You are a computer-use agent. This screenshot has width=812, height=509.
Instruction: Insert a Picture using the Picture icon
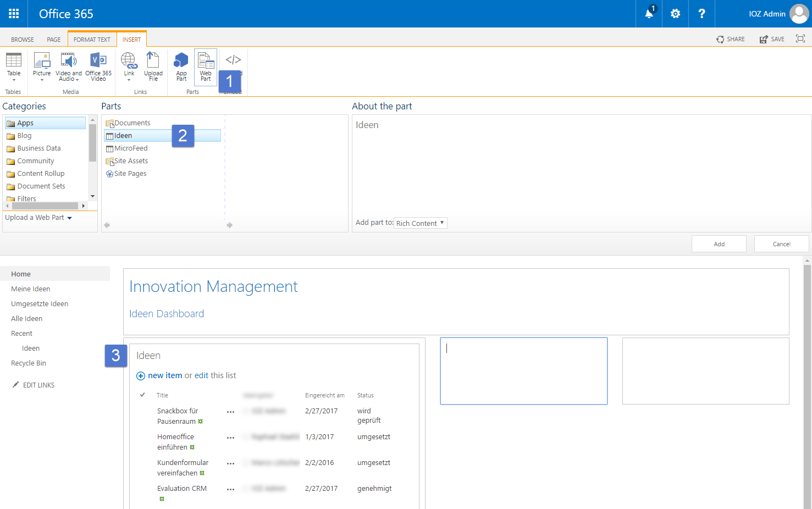(x=42, y=65)
